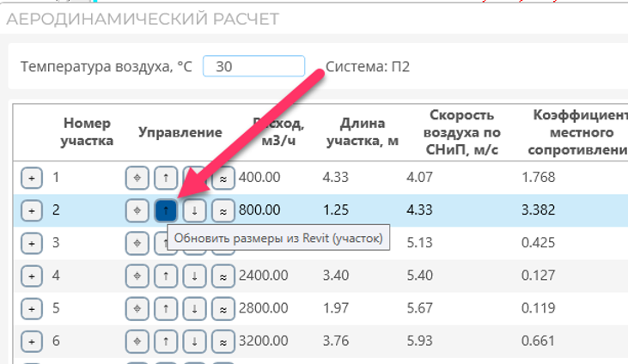The width and height of the screenshot is (628, 364).
Task: Expand section 6 with the plus button
Action: pyautogui.click(x=32, y=342)
